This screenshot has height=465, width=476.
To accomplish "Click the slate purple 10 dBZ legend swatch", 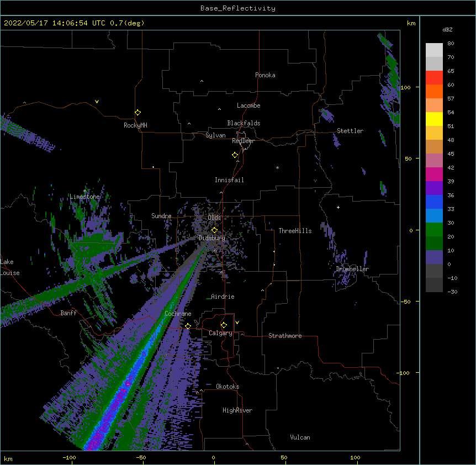I will click(x=434, y=257).
